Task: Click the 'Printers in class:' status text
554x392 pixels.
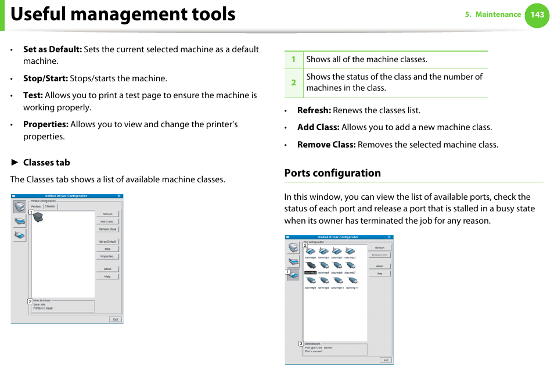Action: 43,308
